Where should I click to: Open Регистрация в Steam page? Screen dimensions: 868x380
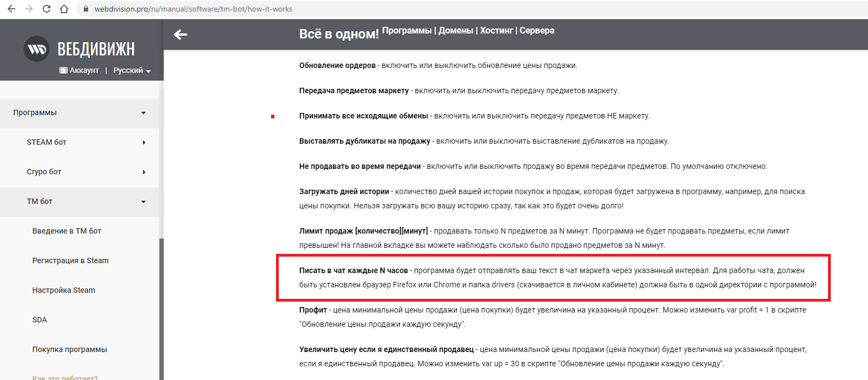tap(70, 260)
